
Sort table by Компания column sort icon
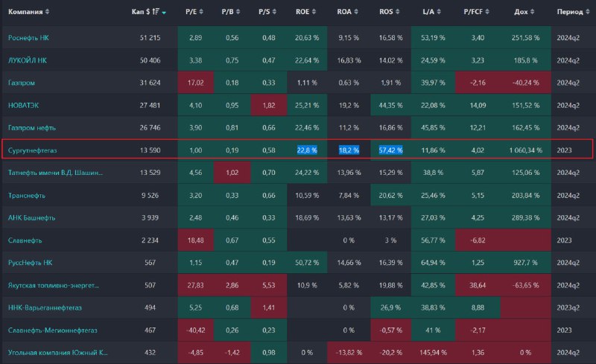[47, 12]
